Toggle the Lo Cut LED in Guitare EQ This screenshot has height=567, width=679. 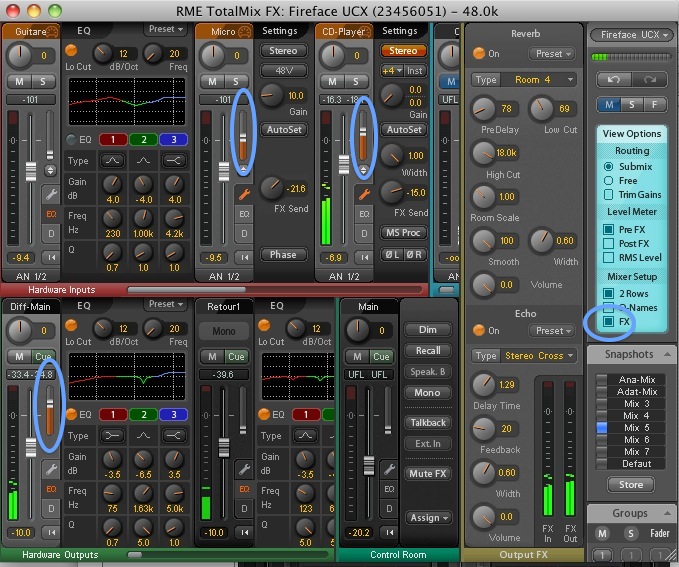coord(71,50)
